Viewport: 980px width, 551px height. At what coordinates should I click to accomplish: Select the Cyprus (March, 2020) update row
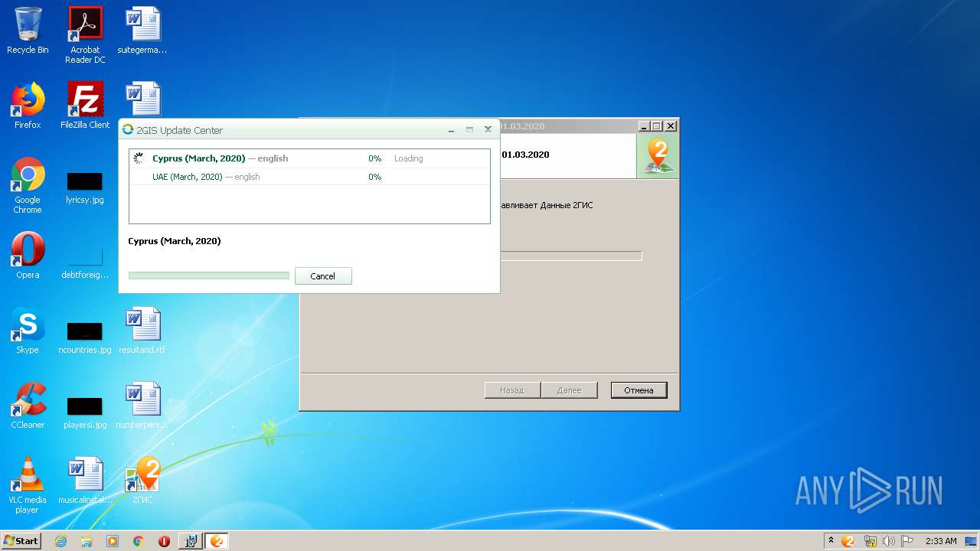(309, 158)
